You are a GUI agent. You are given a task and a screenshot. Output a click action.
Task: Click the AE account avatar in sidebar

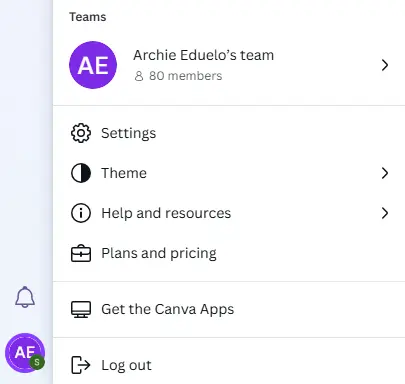click(25, 353)
